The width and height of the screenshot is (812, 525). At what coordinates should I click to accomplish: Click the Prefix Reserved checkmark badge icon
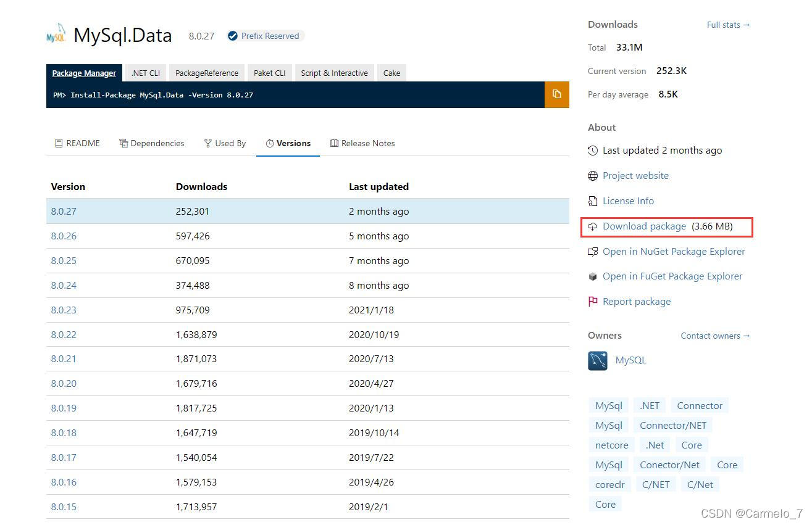[x=233, y=36]
